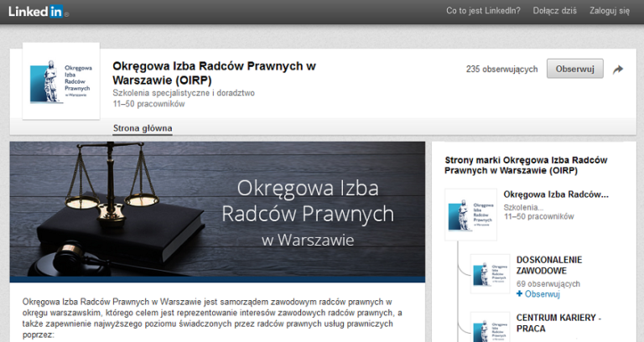The width and height of the screenshot is (644, 342).
Task: Click the '235 obserwujących' follower count
Action: (501, 70)
